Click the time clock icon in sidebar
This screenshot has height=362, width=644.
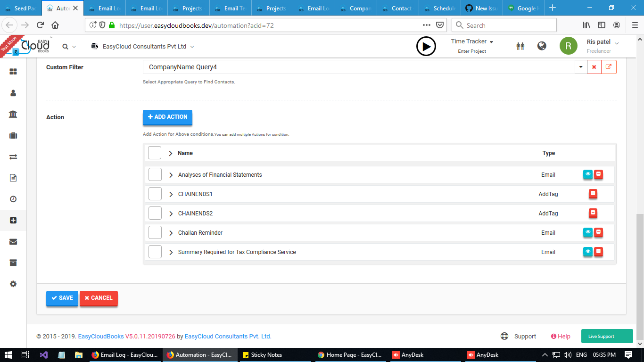tap(13, 199)
